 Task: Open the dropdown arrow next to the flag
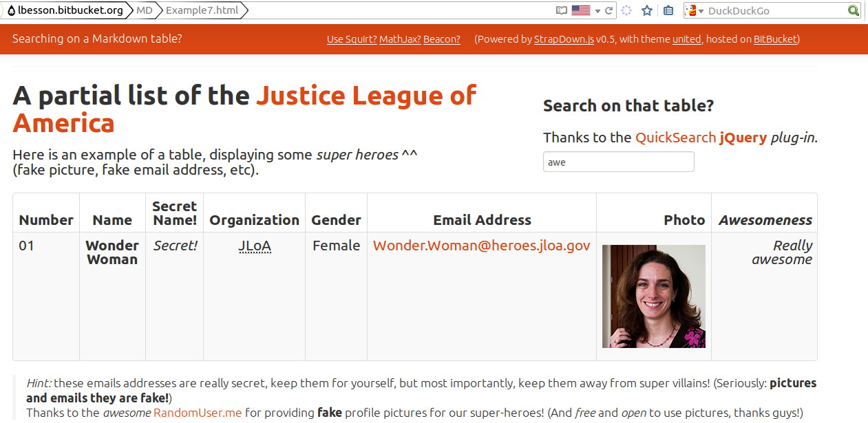click(597, 10)
